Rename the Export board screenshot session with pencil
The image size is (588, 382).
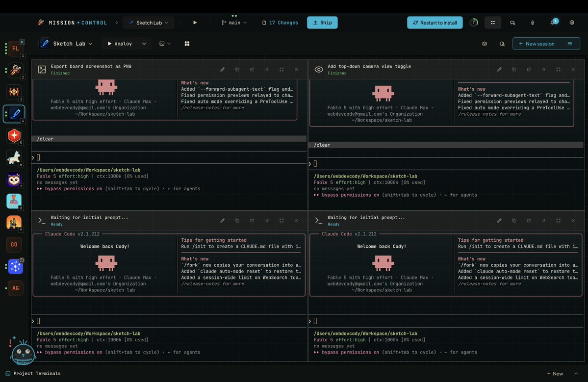(222, 69)
